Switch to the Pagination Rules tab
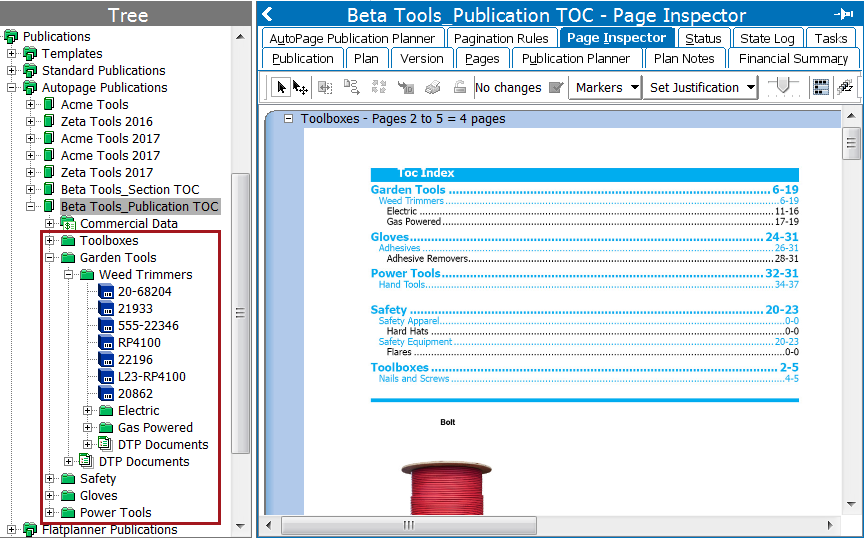This screenshot has width=864, height=540. click(x=500, y=38)
